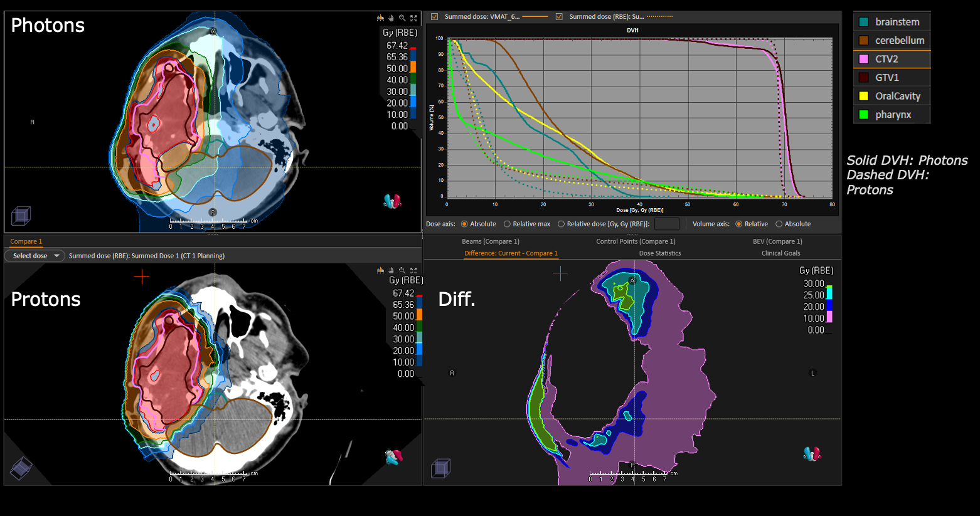The image size is (980, 516).
Task: Toggle the Summed dose (RBE) checkbox
Action: tap(559, 17)
